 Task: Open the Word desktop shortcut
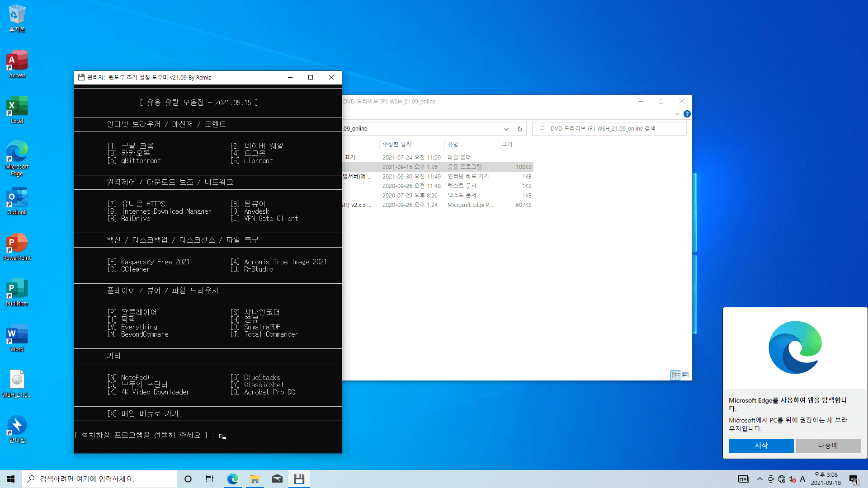17,338
